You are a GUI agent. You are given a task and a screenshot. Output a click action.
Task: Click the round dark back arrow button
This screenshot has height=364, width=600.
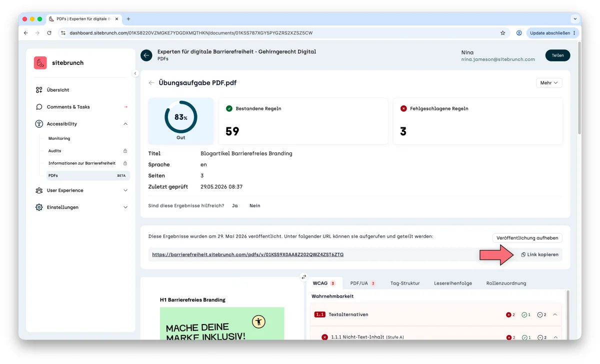[146, 55]
